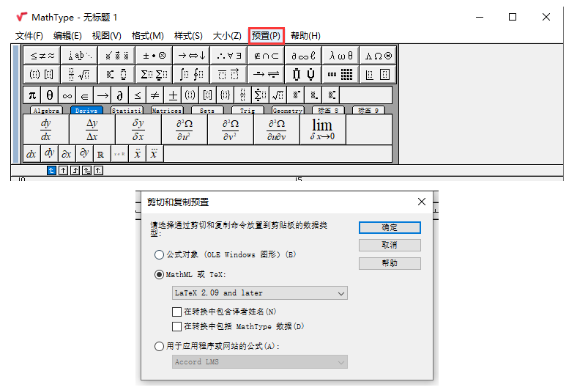Select the first (blue) tab-stop alignment button

[x=51, y=171]
